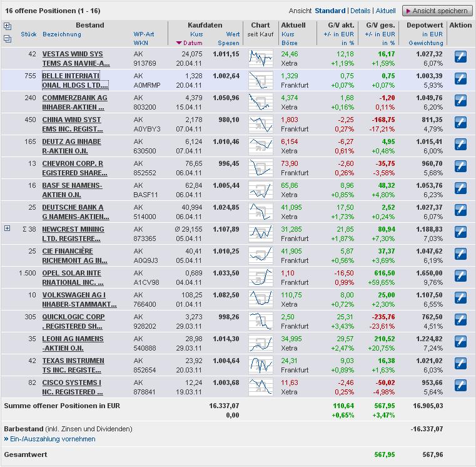Open Deutsche Bank action icon
Screen dimensions: 476x467
tap(460, 210)
